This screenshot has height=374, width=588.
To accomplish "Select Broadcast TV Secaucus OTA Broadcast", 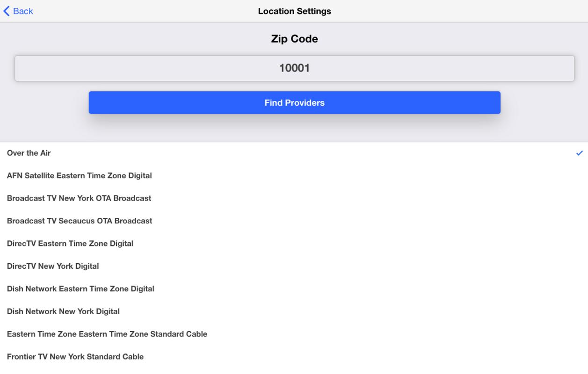I will coord(294,221).
